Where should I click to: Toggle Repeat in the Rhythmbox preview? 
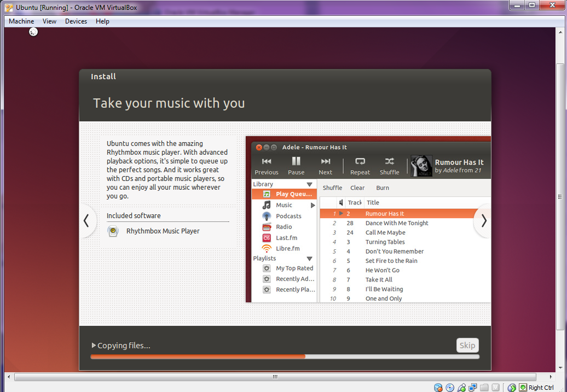click(360, 166)
